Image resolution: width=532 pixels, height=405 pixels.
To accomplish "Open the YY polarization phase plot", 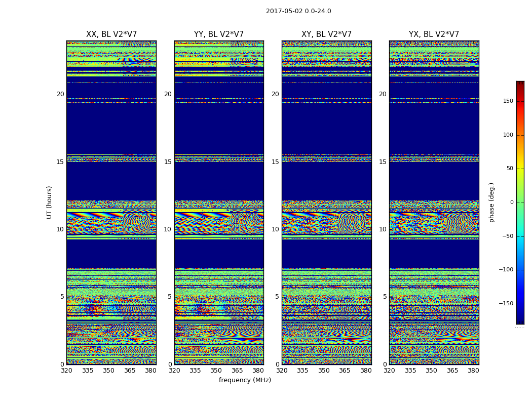I will (x=219, y=202).
